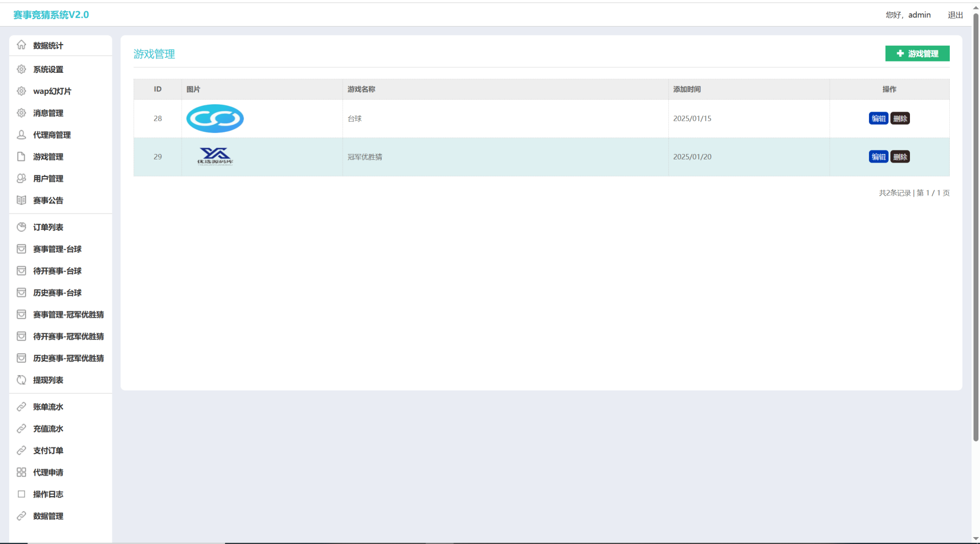This screenshot has height=544, width=980.
Task: Click the green 游戏管理 add button
Action: point(917,54)
